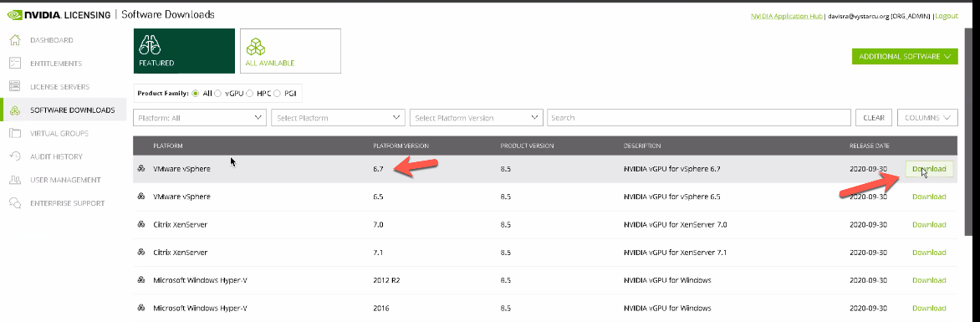Select 'NVIDIA vGPU for XenServer 7.0' description

[675, 224]
